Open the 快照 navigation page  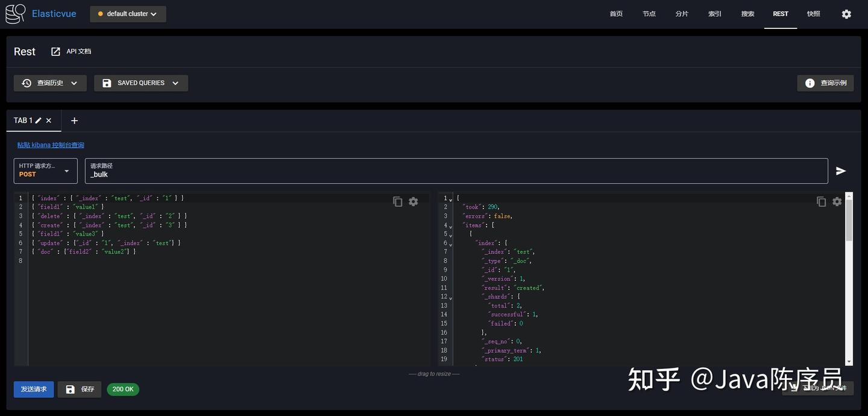(813, 13)
